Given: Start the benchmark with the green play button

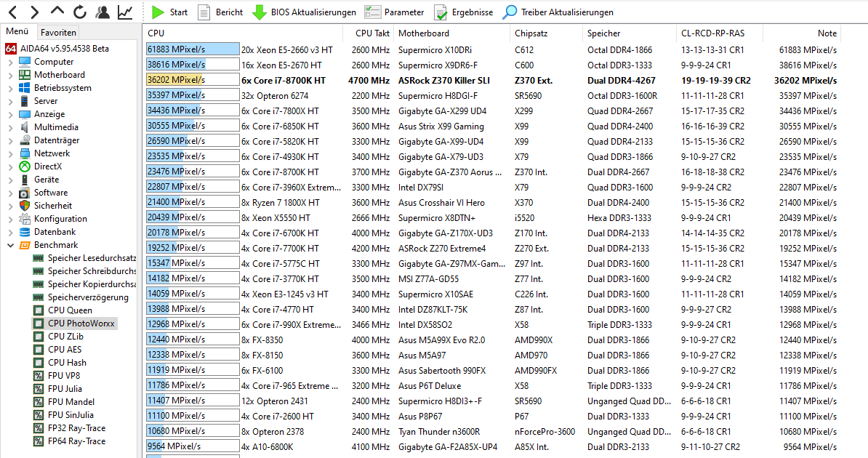Looking at the screenshot, I should 158,12.
